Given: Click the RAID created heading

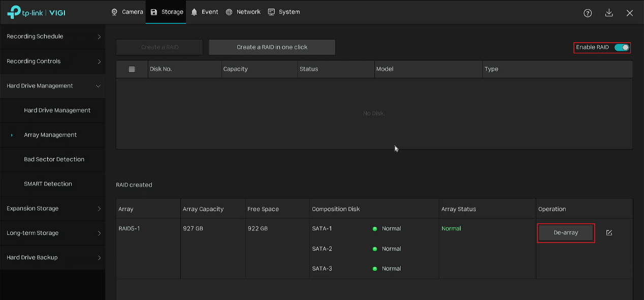Looking at the screenshot, I should [134, 185].
